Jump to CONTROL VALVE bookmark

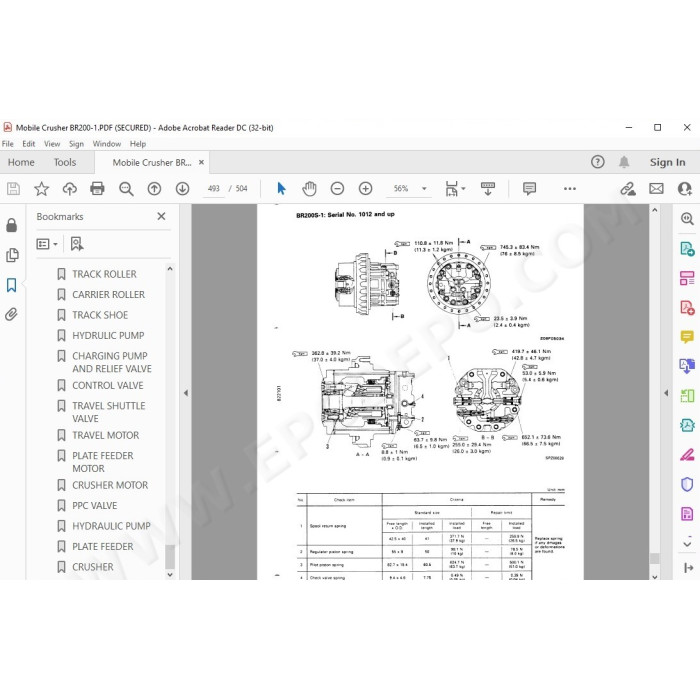[x=108, y=385]
